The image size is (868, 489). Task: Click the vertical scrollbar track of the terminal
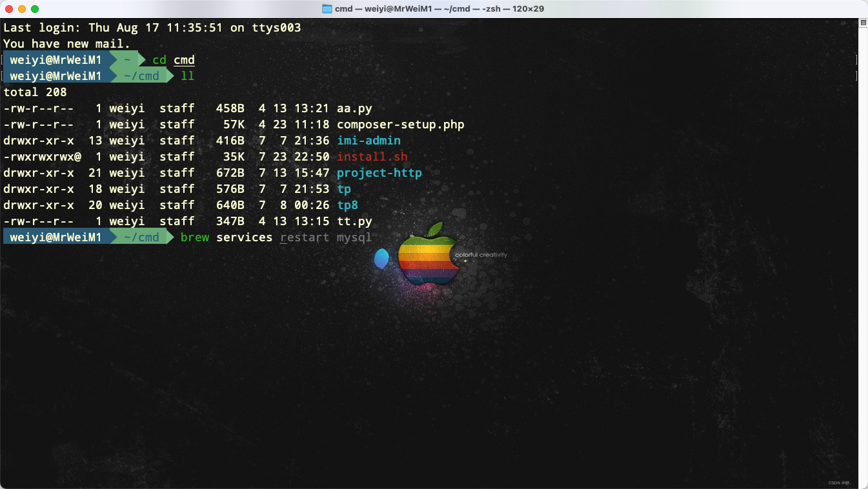(863, 258)
